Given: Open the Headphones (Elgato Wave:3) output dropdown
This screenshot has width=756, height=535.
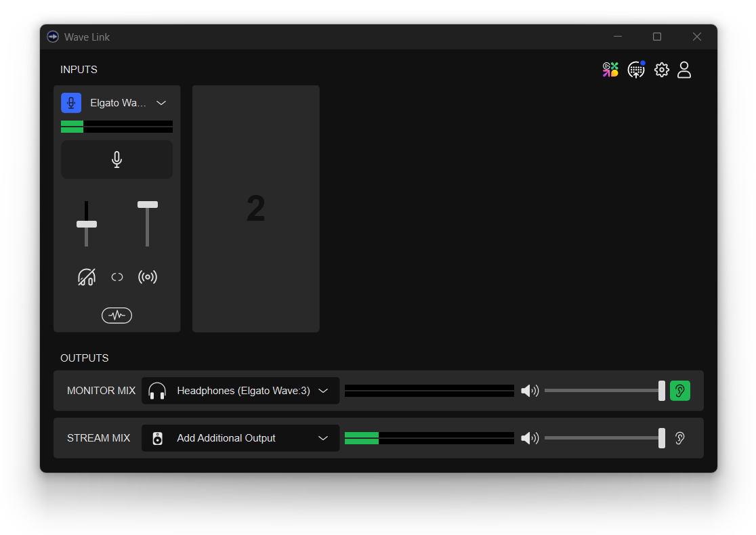Looking at the screenshot, I should (x=240, y=390).
